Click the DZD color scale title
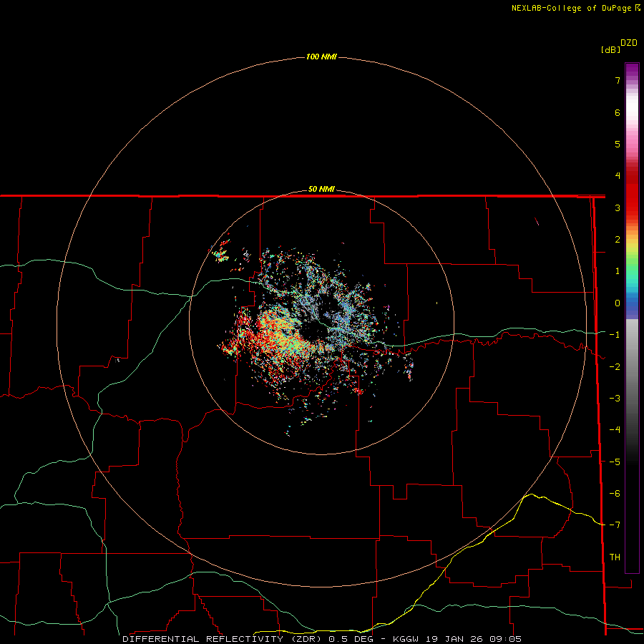The height and width of the screenshot is (644, 644). click(629, 43)
